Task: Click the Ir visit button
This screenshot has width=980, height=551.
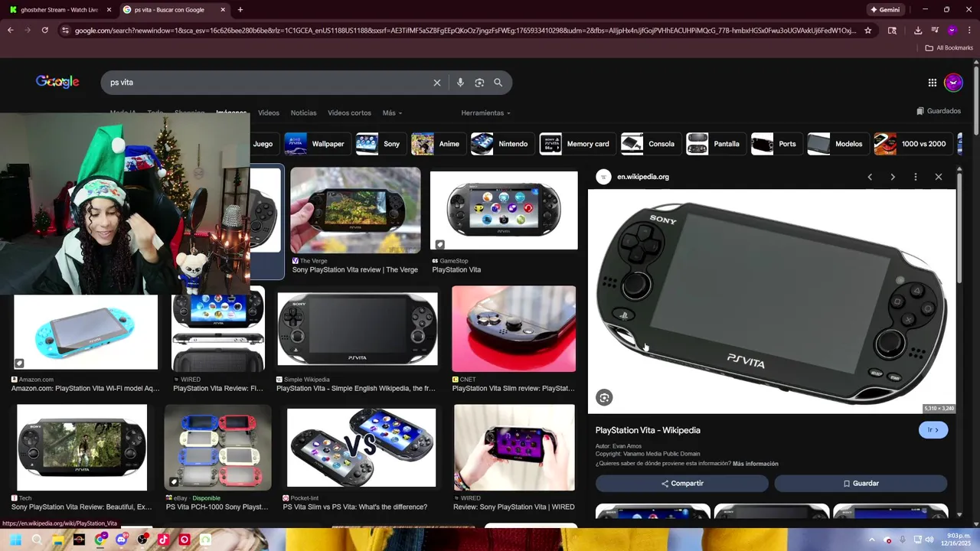Action: point(933,430)
